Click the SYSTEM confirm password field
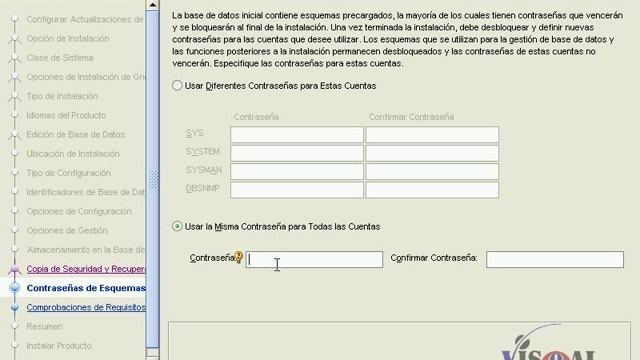 click(x=432, y=153)
